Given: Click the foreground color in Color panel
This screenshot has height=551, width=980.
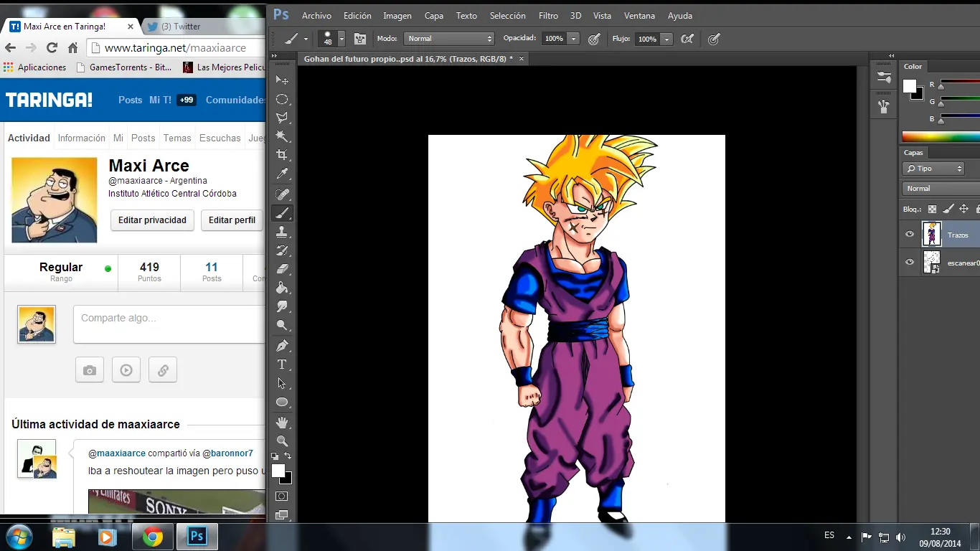Looking at the screenshot, I should (909, 86).
